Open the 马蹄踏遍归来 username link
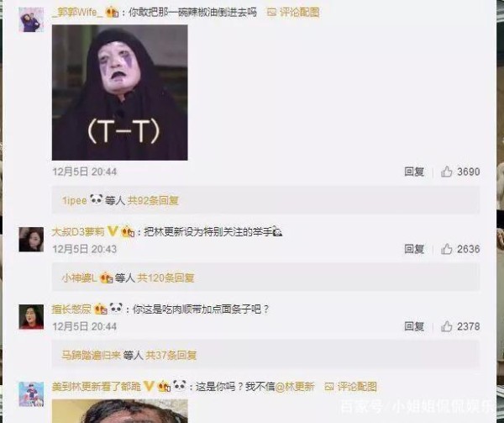Image resolution: width=504 pixels, height=423 pixels. (91, 355)
